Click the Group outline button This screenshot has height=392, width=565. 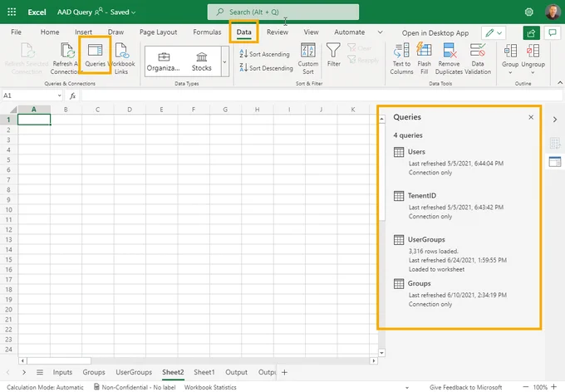tap(510, 55)
